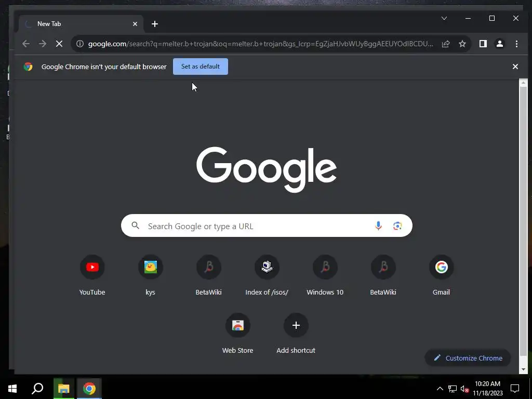This screenshot has height=399, width=532.
Task: Open Chrome's three-dot menu
Action: [x=516, y=44]
